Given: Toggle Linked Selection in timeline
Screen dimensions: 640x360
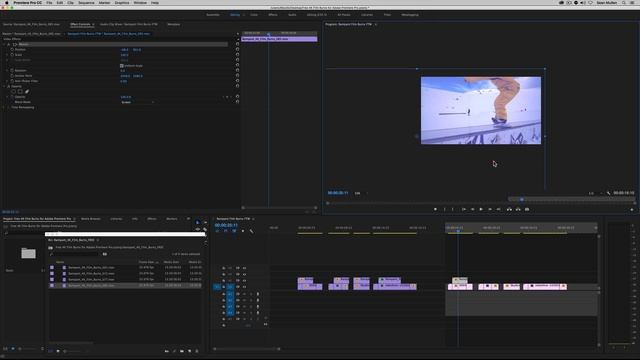Looking at the screenshot, I should (x=234, y=231).
